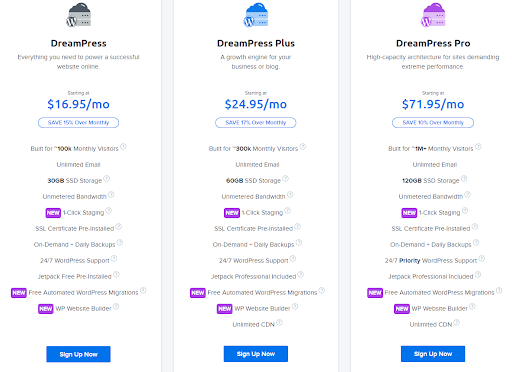Open SSL Certificate help icon in DreamPress Plus plan
Viewport: 512px width, 372px height.
(298, 227)
